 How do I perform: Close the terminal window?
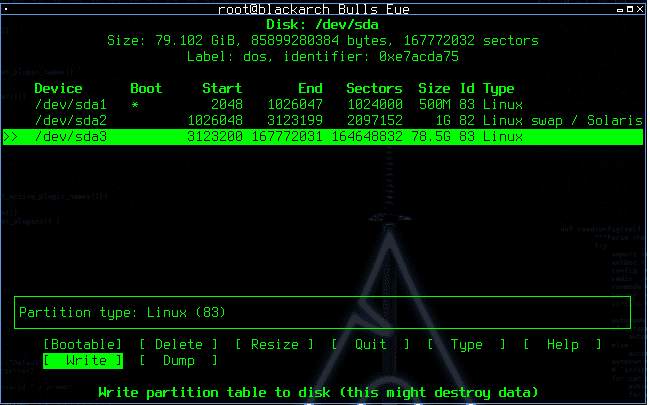click(640, 7)
